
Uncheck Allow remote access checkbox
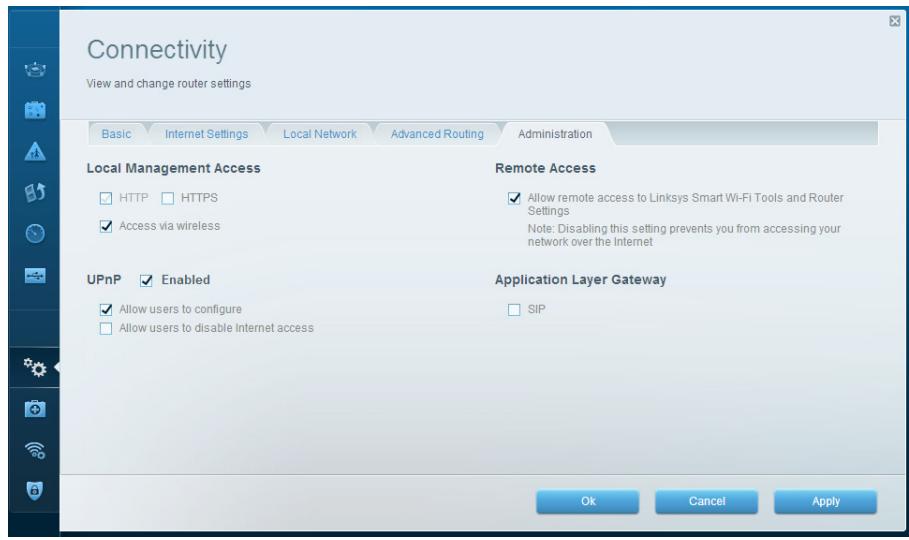[514, 198]
